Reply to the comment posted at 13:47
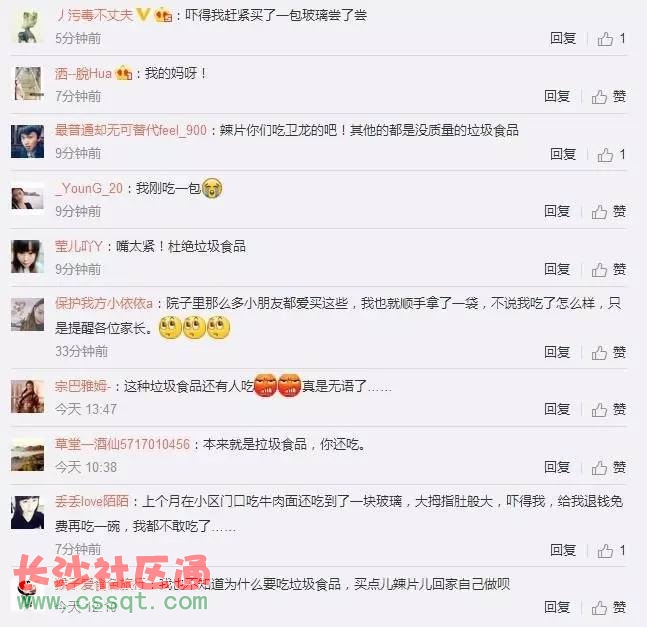The height and width of the screenshot is (627, 647). 557,409
